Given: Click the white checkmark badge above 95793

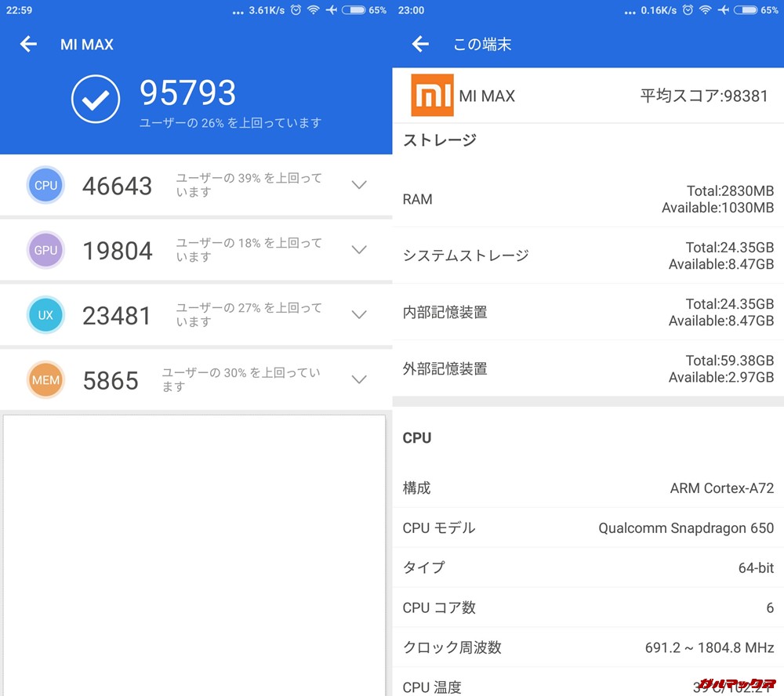Looking at the screenshot, I should (x=95, y=100).
